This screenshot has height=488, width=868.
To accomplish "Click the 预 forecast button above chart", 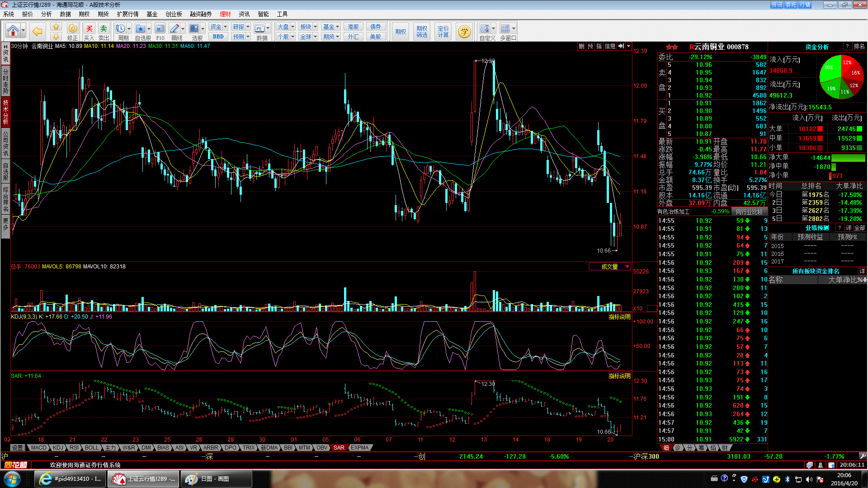I will [x=590, y=46].
